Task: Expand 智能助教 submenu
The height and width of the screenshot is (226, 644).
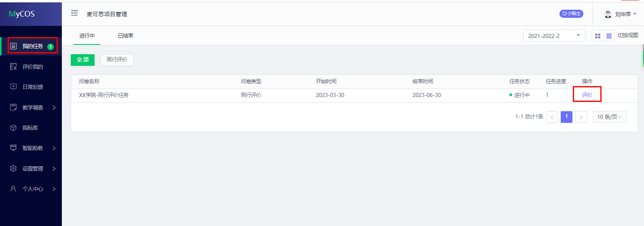Action: (32, 148)
